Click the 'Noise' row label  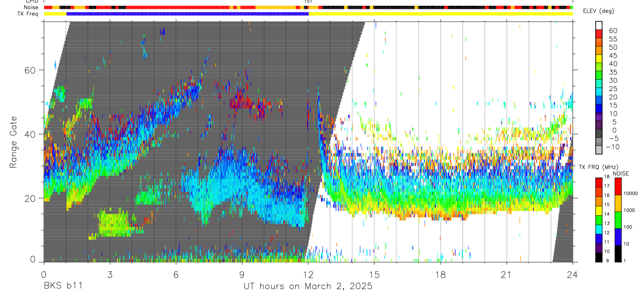coord(32,7)
